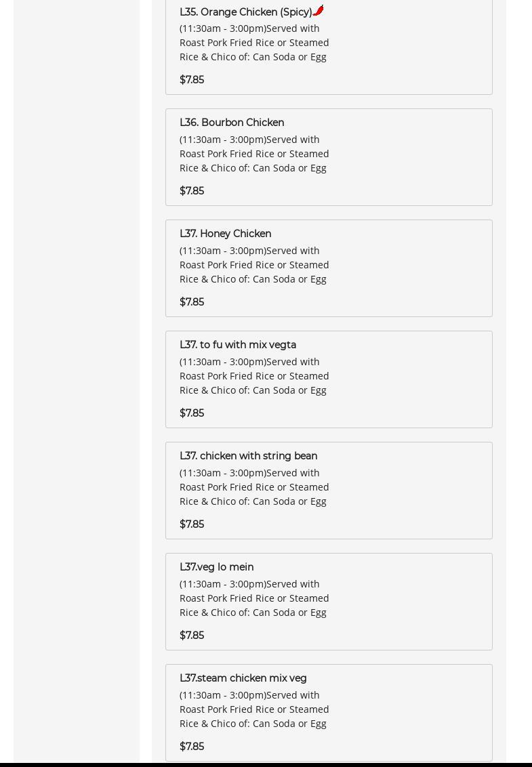Click the description under chicken with string bean
The height and width of the screenshot is (767, 532).
254,487
